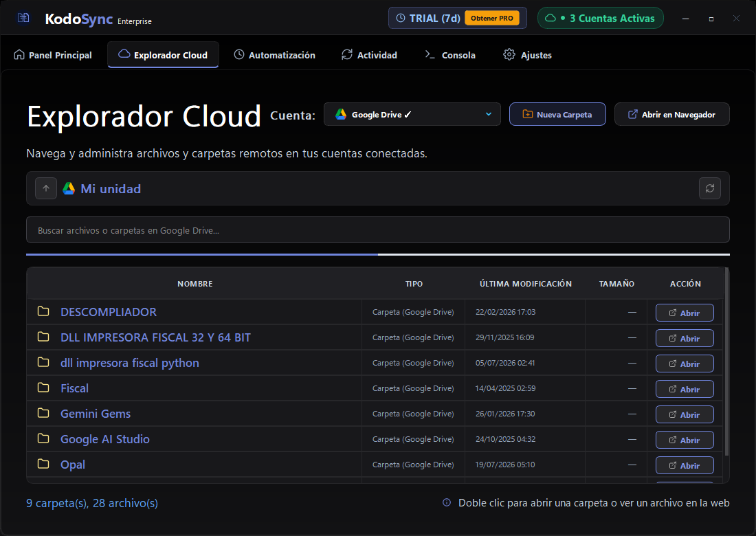This screenshot has width=756, height=536.
Task: Sort by the TIPO column header
Action: point(414,284)
